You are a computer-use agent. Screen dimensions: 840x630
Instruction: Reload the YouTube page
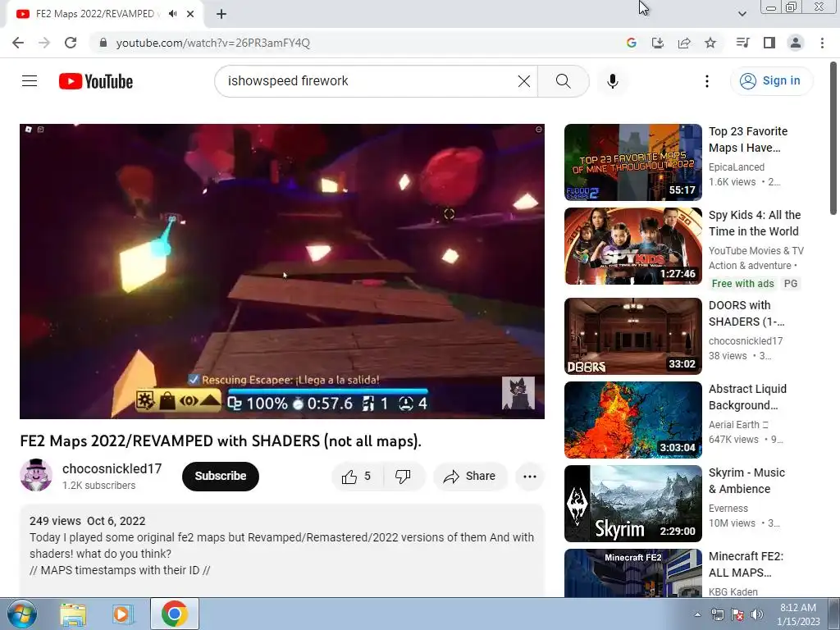(71, 43)
